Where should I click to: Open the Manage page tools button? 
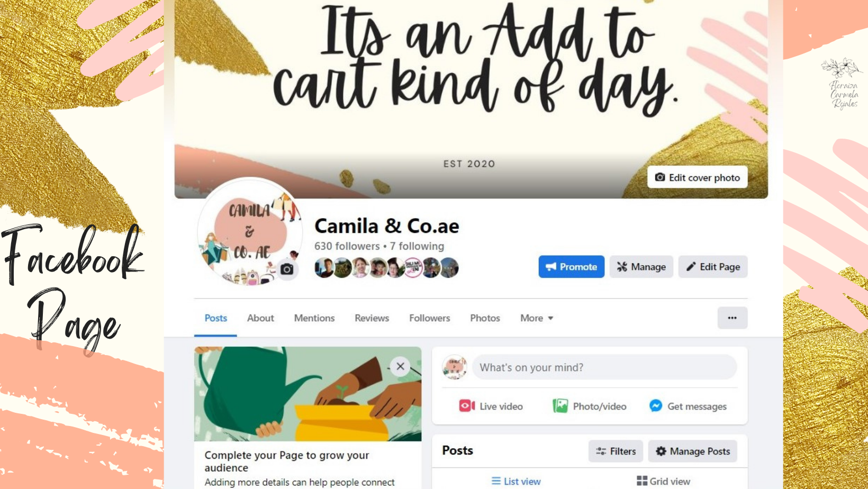[641, 267]
